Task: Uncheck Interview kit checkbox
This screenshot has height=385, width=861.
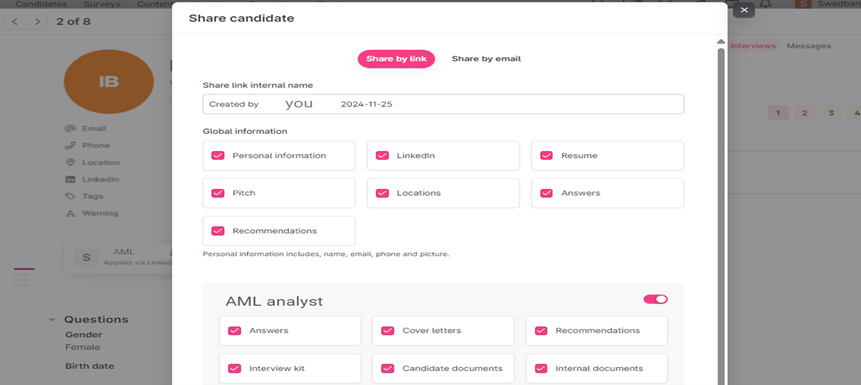Action: click(x=234, y=369)
